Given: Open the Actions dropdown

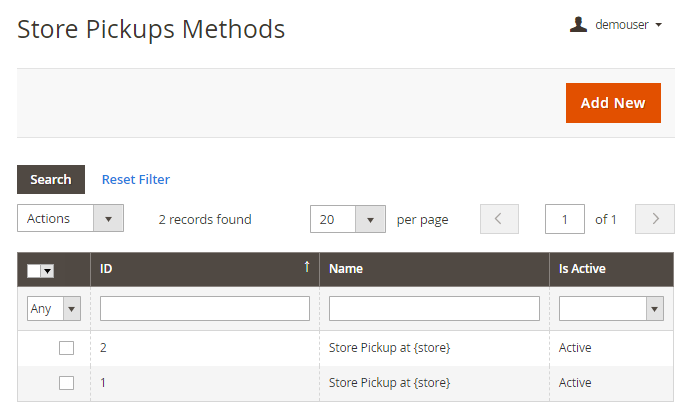Looking at the screenshot, I should 70,219.
